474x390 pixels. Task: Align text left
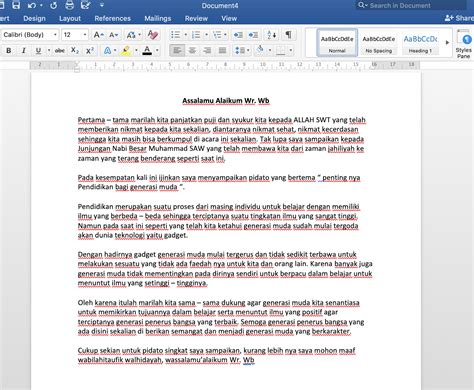point(177,51)
